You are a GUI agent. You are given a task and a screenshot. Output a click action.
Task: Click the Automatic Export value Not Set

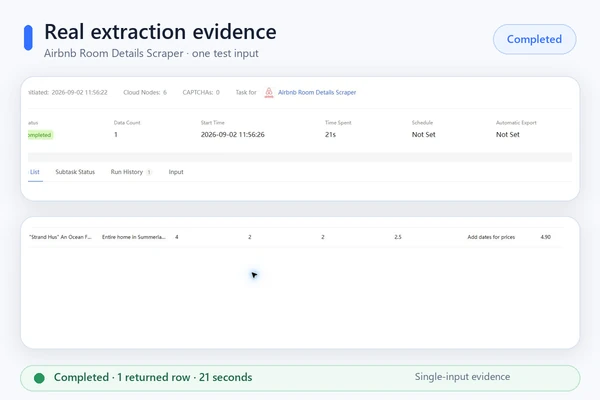(508, 134)
